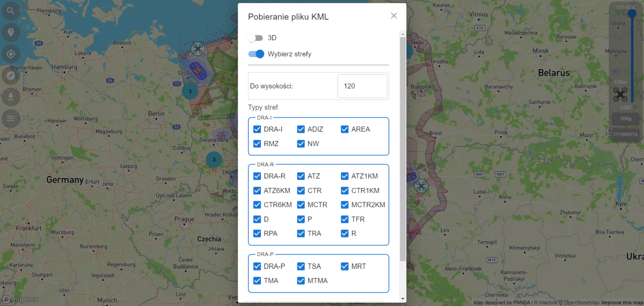The image size is (644, 306).
Task: Toggle the Wybierz strefy switch
Action: (x=256, y=54)
